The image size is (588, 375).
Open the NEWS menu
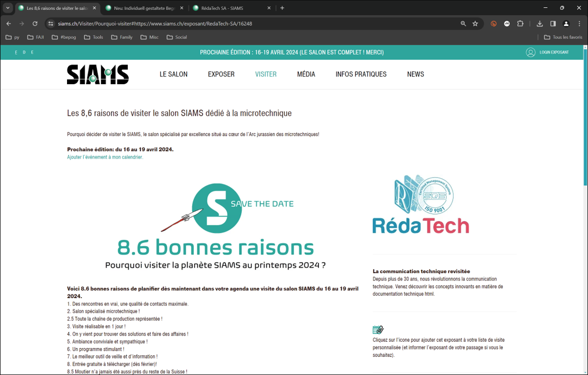click(x=416, y=74)
